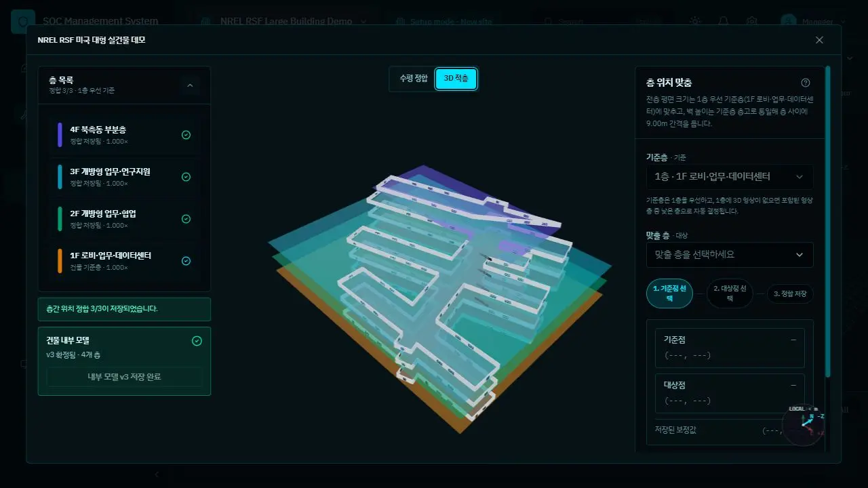Click the orange color bar of the 1F floor
The image size is (868, 488).
[60, 261]
